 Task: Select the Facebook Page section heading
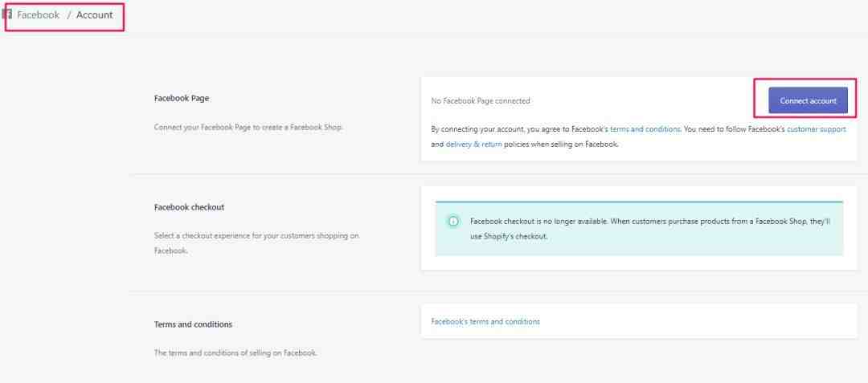pos(182,99)
